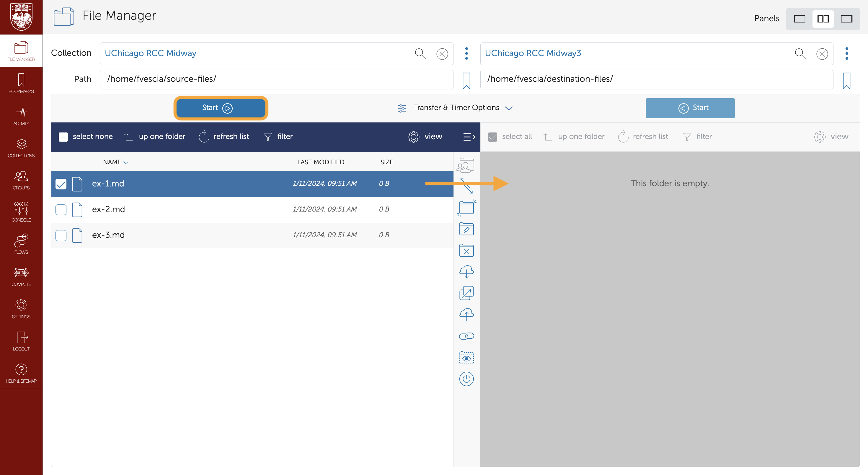Screen dimensions: 868x475
Task: Bookmark the destination-files path
Action: [846, 81]
